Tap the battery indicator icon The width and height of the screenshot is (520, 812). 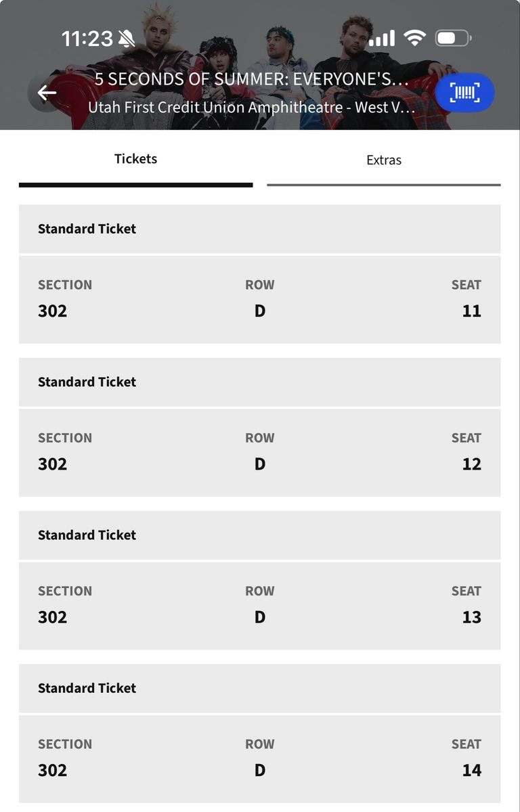(453, 38)
